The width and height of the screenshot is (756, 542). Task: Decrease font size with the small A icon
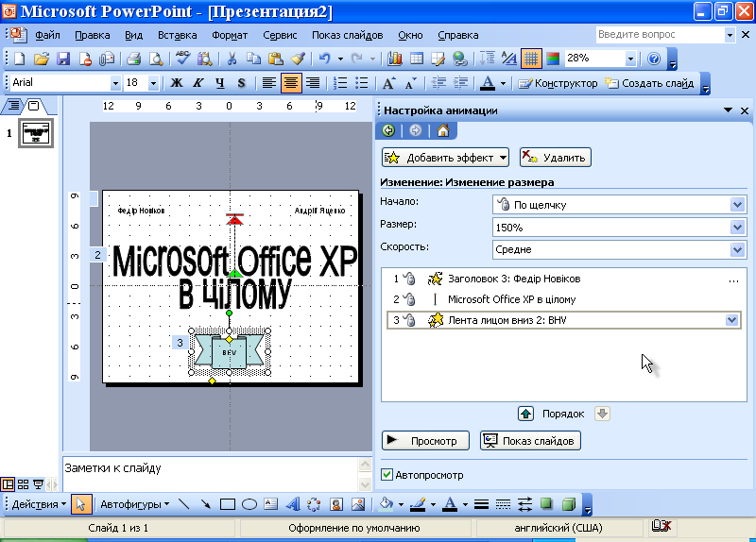click(x=410, y=83)
